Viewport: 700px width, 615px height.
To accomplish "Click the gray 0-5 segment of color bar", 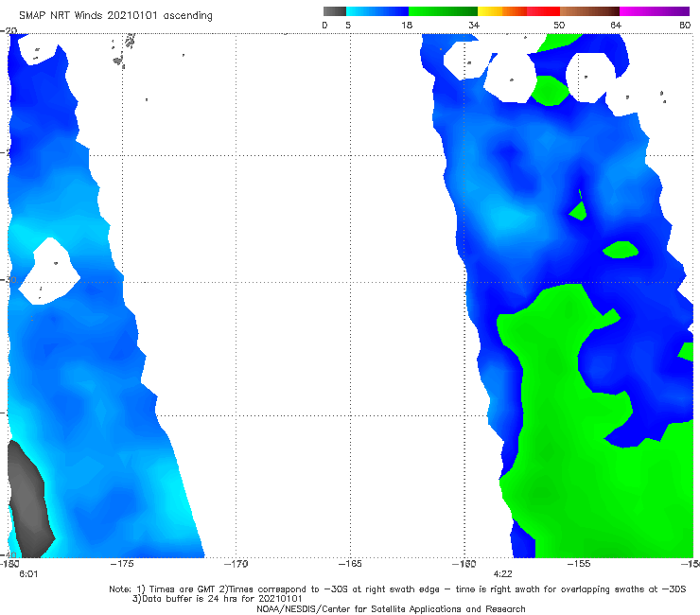I will (335, 11).
